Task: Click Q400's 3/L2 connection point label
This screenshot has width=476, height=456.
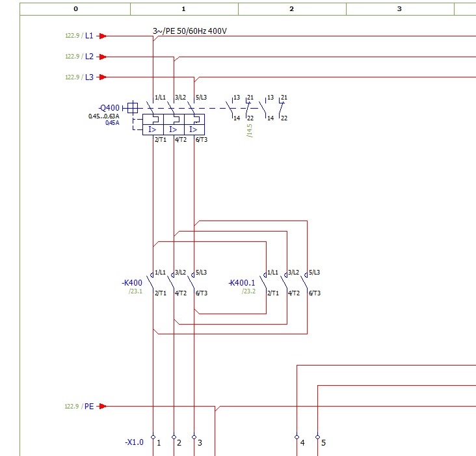Action: click(181, 98)
